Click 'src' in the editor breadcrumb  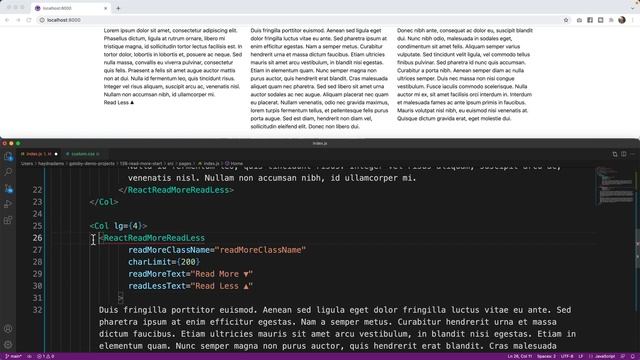[170, 163]
